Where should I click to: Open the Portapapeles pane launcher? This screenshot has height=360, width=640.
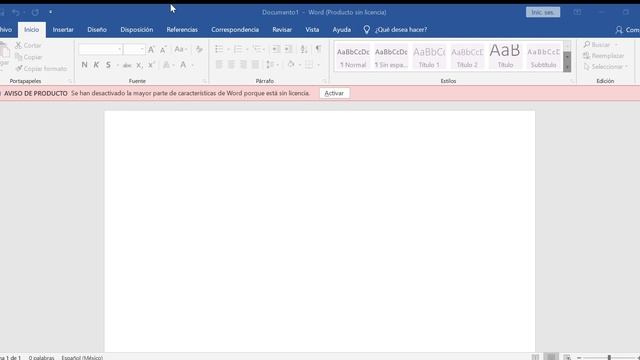[69, 81]
